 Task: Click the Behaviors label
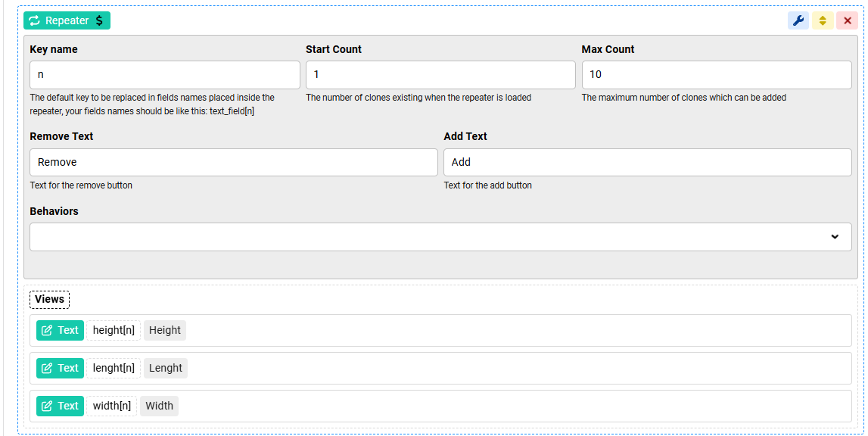coord(54,211)
